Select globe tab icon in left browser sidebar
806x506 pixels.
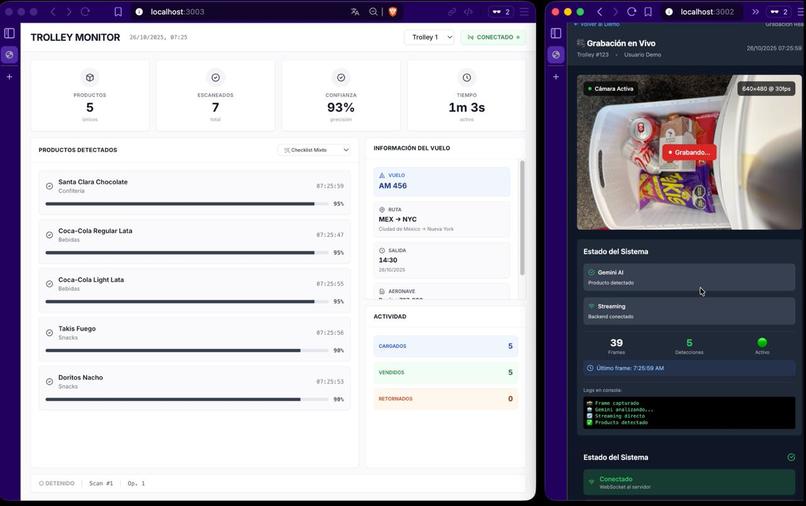[9, 55]
